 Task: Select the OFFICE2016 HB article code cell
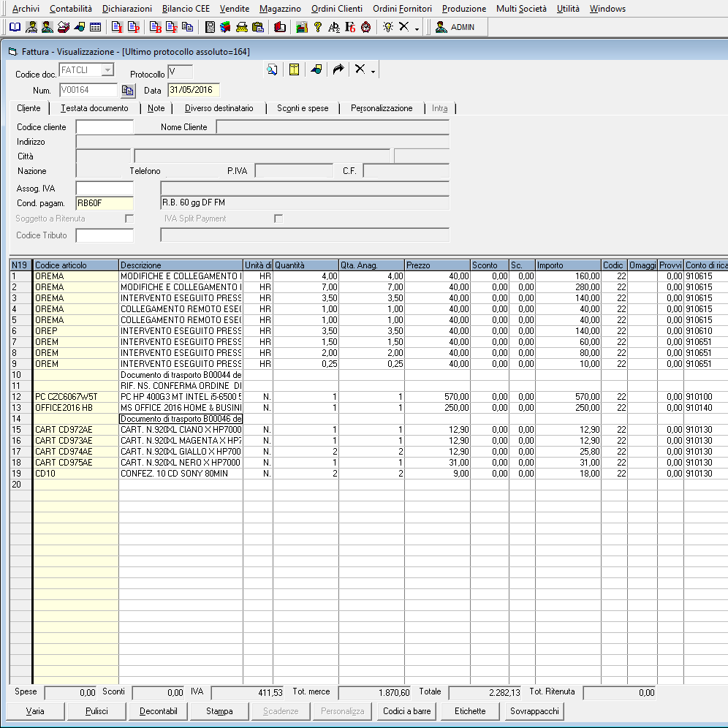[76, 408]
